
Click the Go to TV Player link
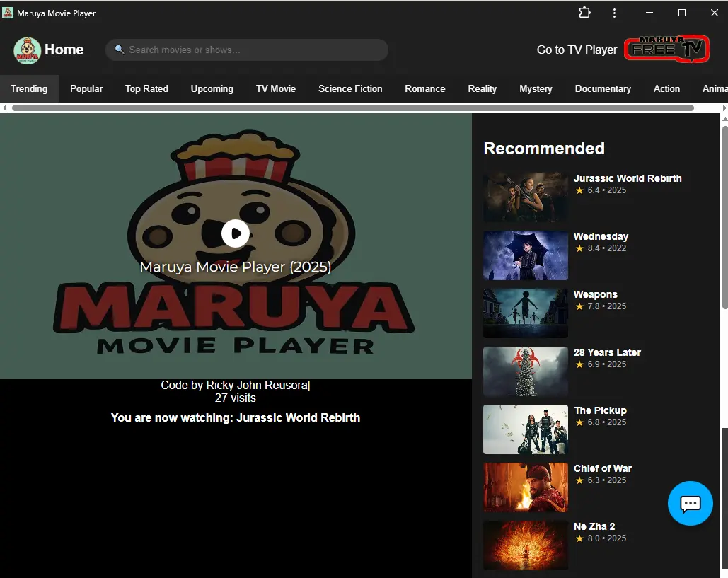click(x=577, y=50)
